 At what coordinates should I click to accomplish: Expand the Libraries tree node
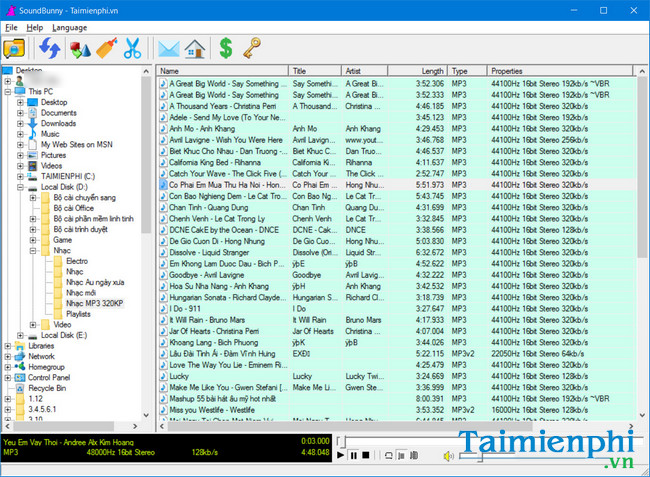[x=7, y=346]
